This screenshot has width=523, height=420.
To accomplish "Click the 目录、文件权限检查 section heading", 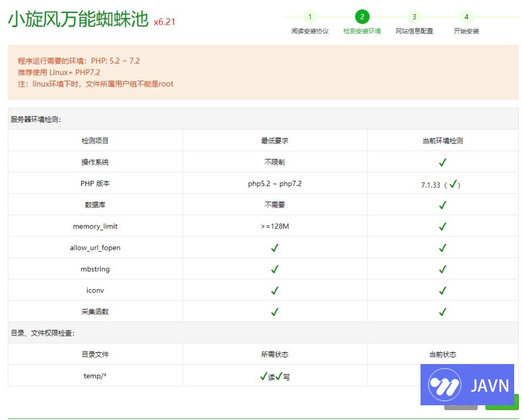I will (42, 333).
